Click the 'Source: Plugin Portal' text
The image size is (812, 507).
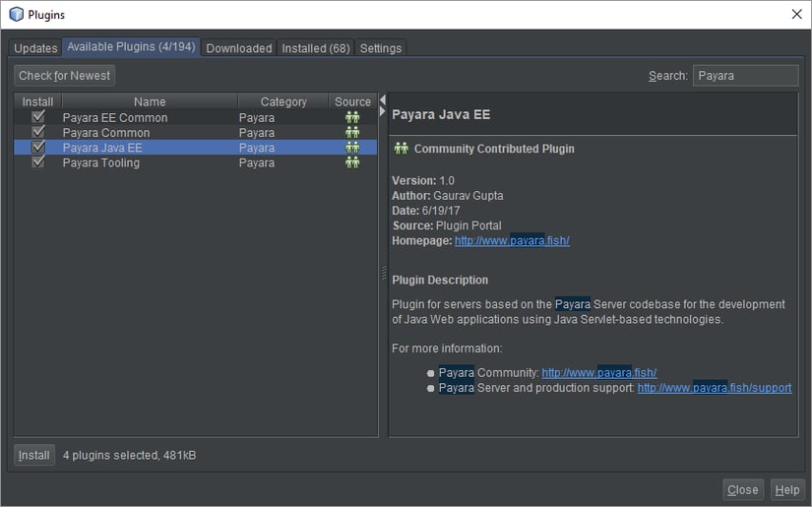447,225
